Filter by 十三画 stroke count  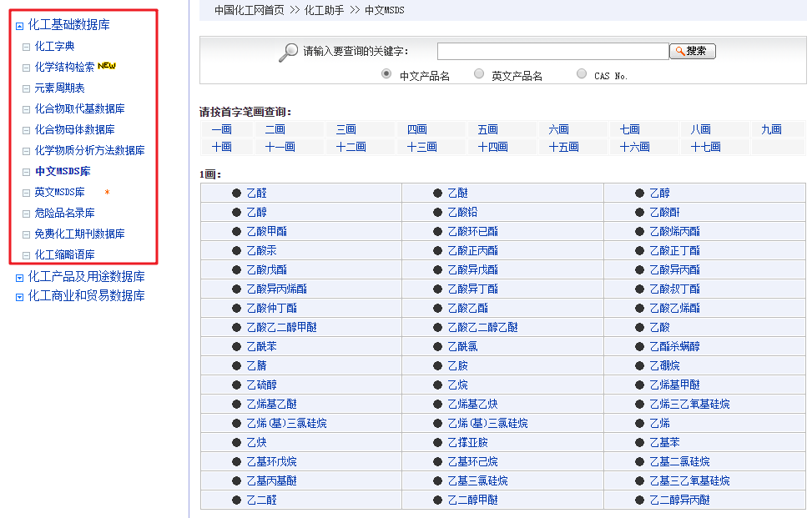pyautogui.click(x=422, y=147)
